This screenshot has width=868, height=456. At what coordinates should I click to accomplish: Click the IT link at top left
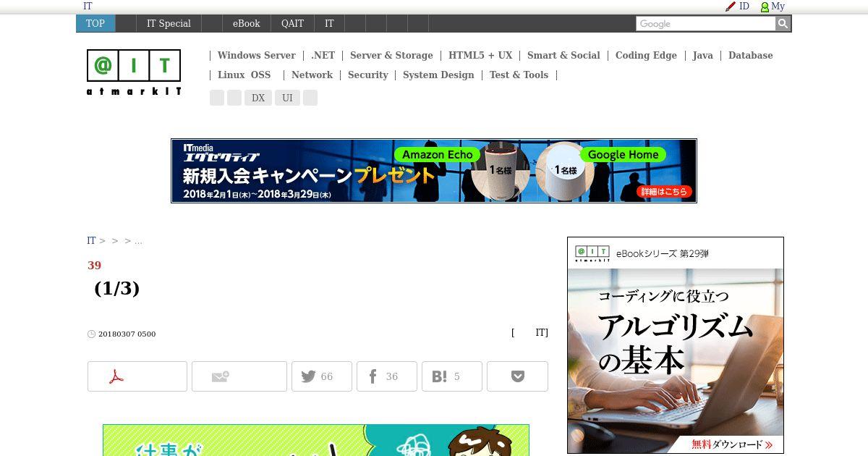click(x=88, y=6)
